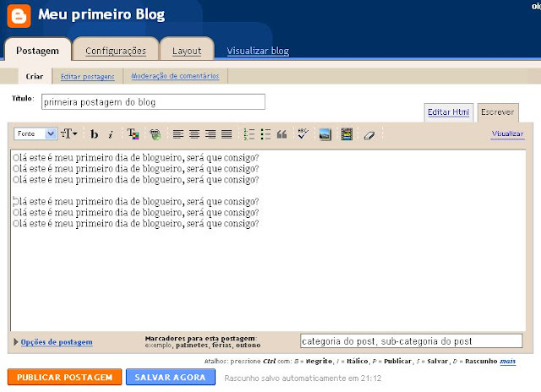Open the Configurações tab
The height and width of the screenshot is (392, 541).
click(116, 51)
